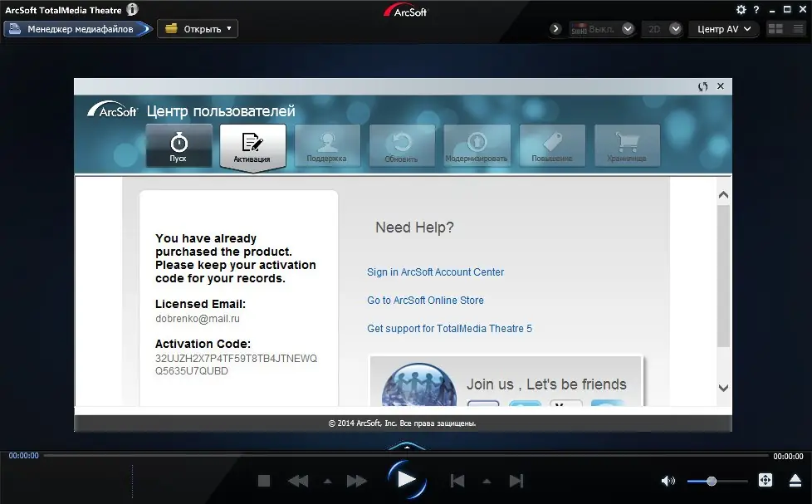Image resolution: width=812 pixels, height=504 pixels.
Task: Toggle the fullscreen button
Action: click(765, 480)
